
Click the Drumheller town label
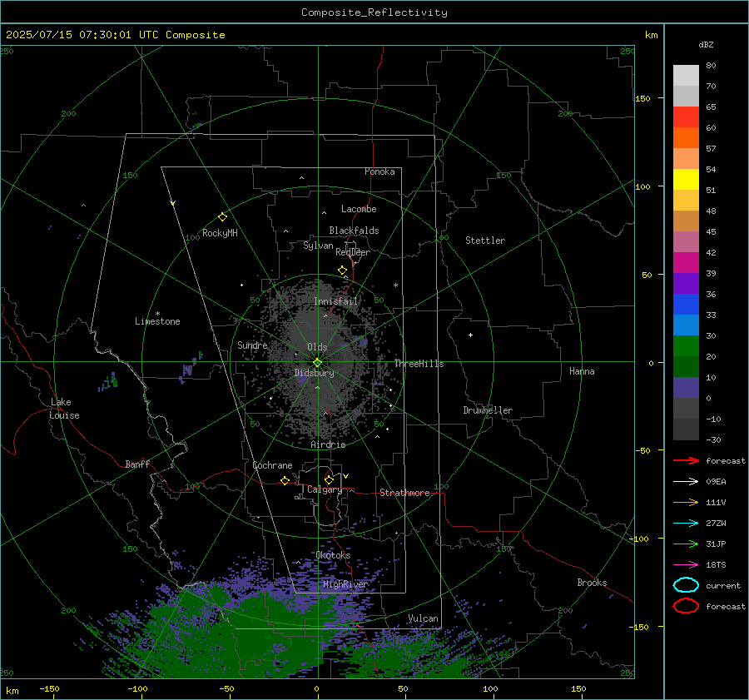[488, 410]
